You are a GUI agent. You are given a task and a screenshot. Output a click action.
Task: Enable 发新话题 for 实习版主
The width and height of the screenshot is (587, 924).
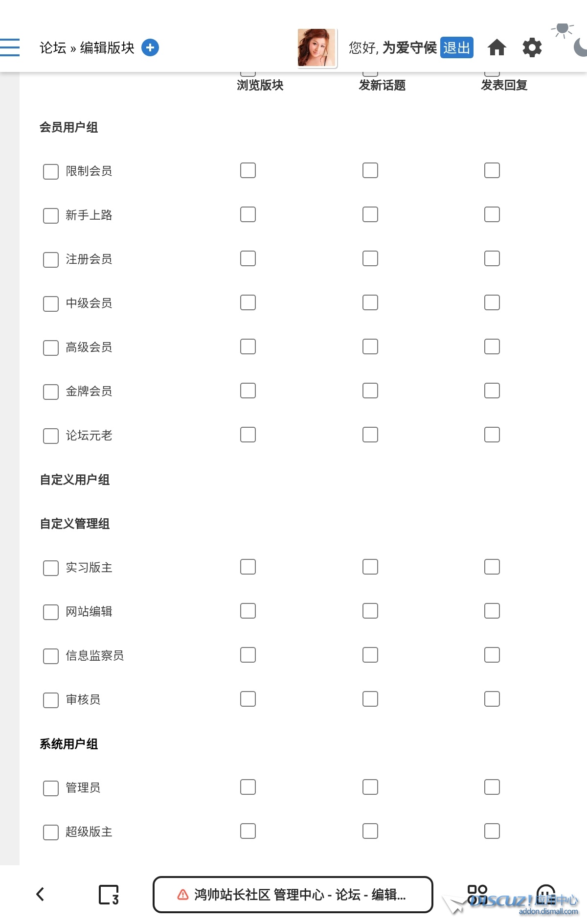coord(370,567)
